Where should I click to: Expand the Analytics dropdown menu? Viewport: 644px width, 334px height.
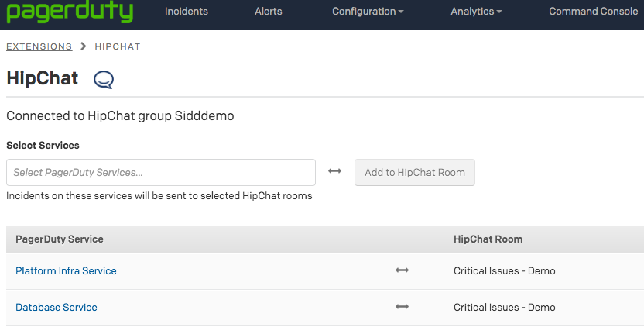[x=476, y=12]
